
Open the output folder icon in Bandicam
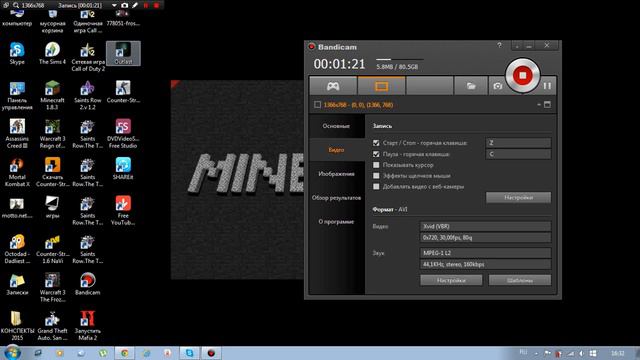coord(471,86)
